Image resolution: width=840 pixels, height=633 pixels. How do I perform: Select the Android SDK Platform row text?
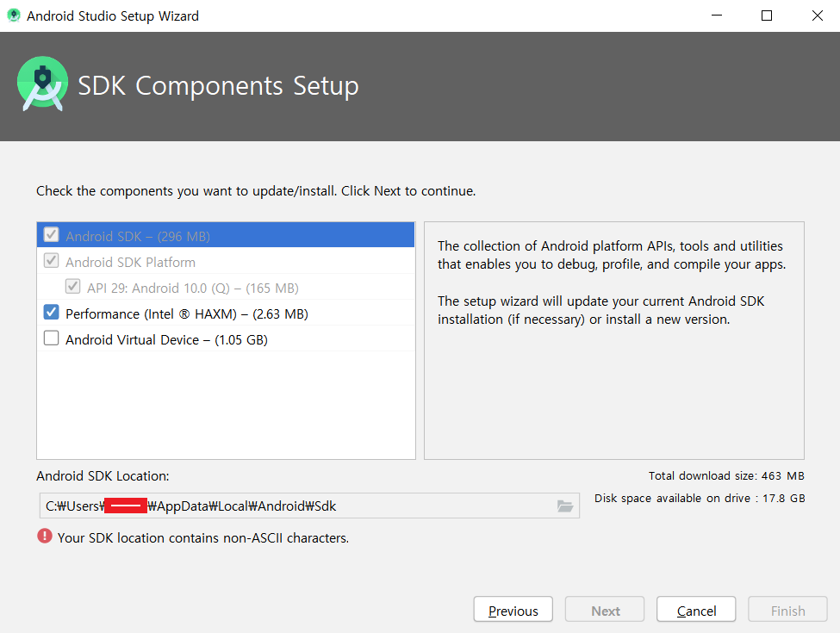[x=130, y=263]
